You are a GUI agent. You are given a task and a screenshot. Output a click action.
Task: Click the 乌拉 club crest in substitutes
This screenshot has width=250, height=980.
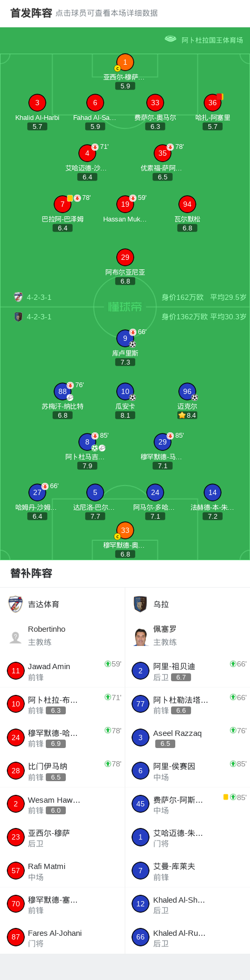[x=140, y=604]
